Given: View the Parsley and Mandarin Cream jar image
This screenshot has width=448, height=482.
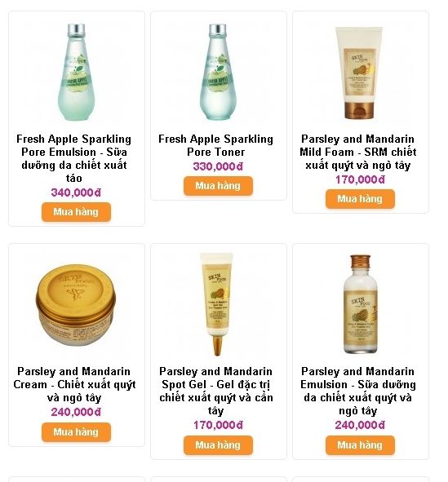Looking at the screenshot, I should (x=76, y=305).
